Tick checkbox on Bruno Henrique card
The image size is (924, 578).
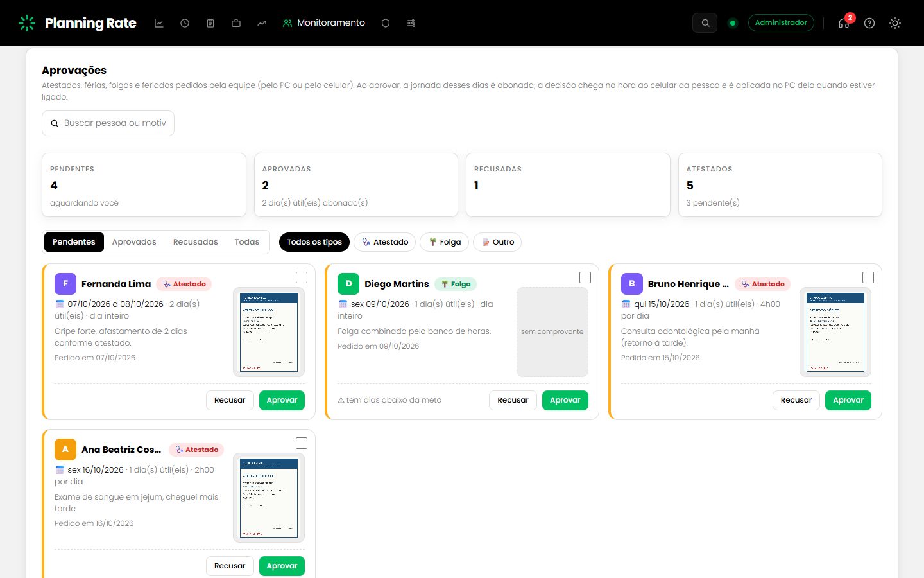point(868,277)
